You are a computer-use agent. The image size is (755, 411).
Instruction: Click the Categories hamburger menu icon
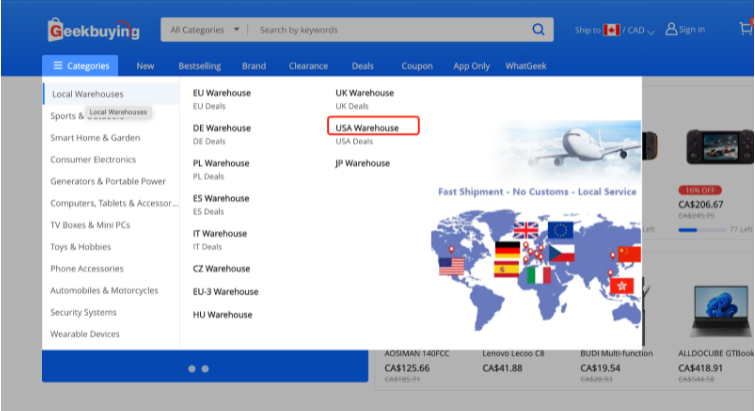[56, 66]
